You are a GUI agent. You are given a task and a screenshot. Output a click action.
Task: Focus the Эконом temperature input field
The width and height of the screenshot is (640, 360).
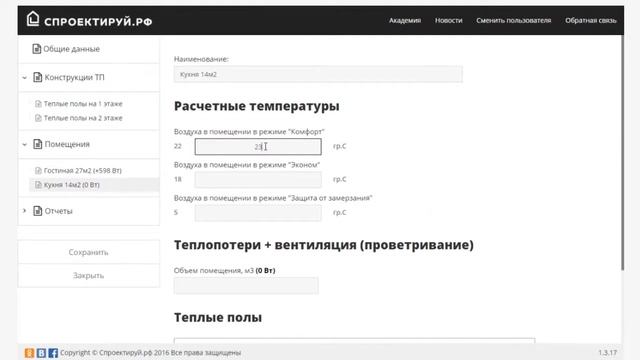coord(258,180)
